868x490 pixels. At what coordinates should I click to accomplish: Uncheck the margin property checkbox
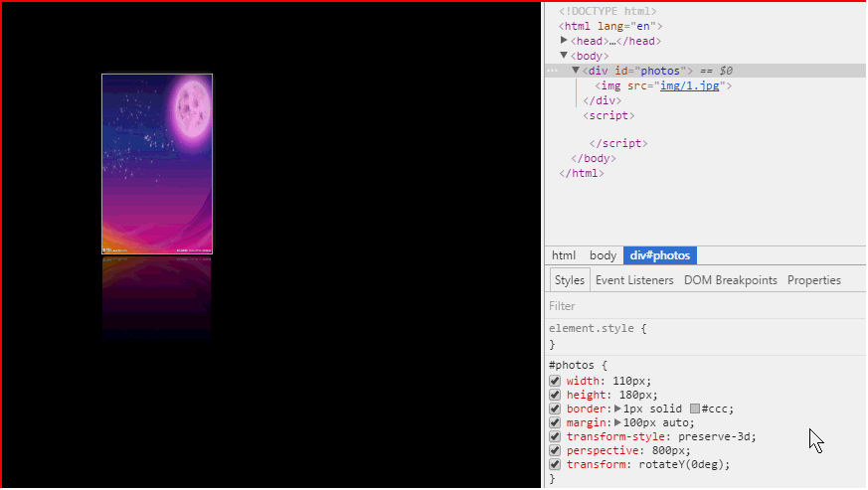[x=555, y=422]
